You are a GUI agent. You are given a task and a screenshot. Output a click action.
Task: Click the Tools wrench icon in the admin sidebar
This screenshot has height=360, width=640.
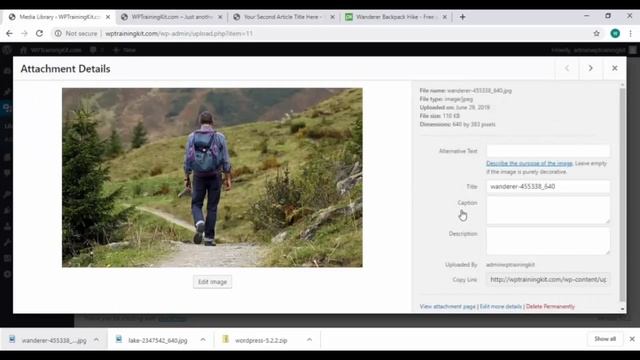pyautogui.click(x=7, y=242)
